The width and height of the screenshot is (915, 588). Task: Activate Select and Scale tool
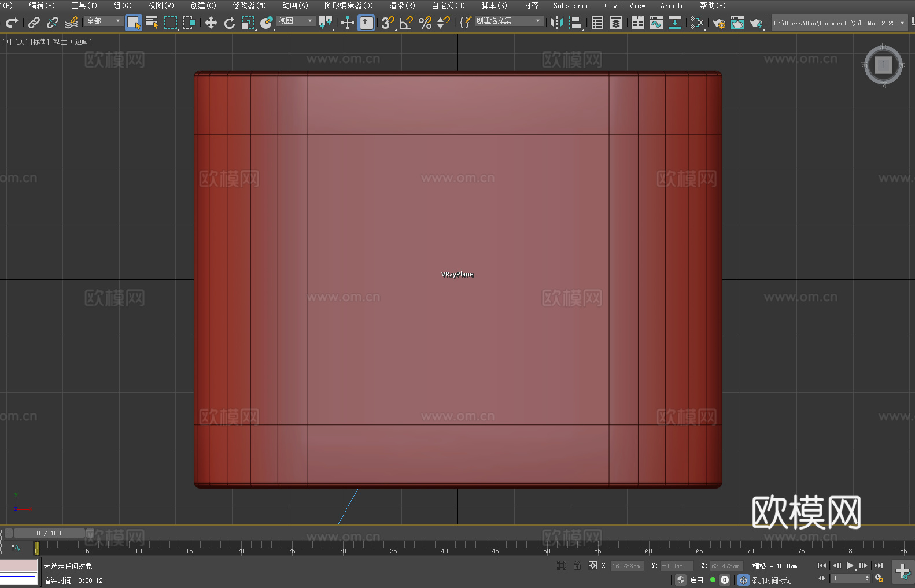pos(248,23)
